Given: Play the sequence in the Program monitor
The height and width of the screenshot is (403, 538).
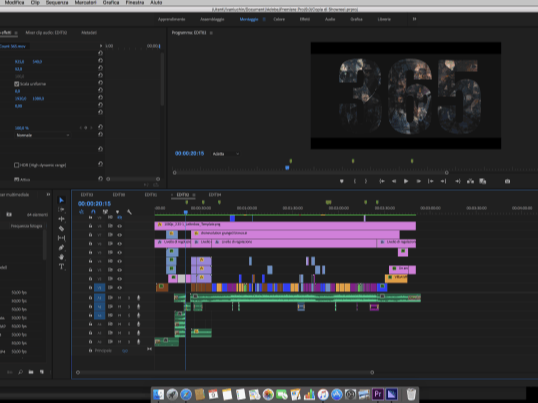Looking at the screenshot, I should [x=406, y=181].
